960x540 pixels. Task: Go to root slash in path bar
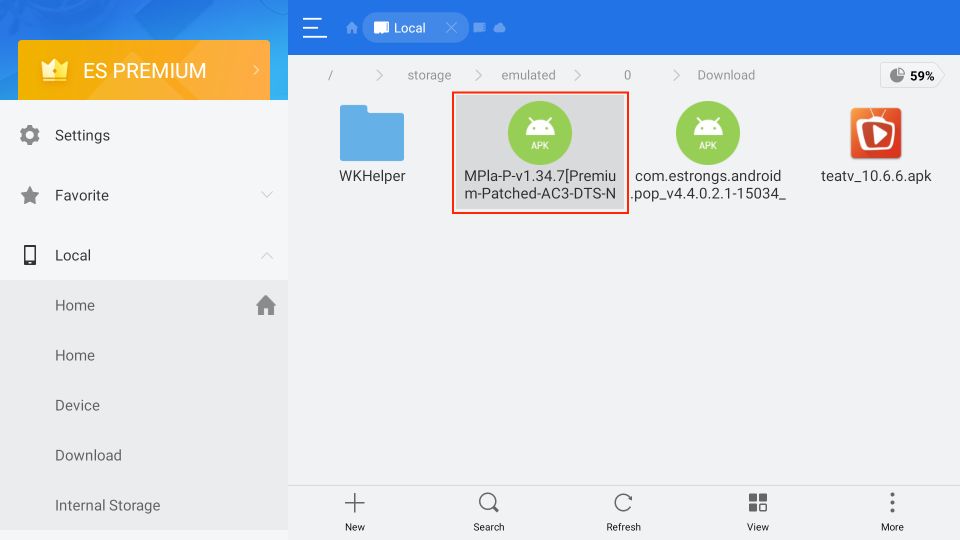tap(330, 75)
